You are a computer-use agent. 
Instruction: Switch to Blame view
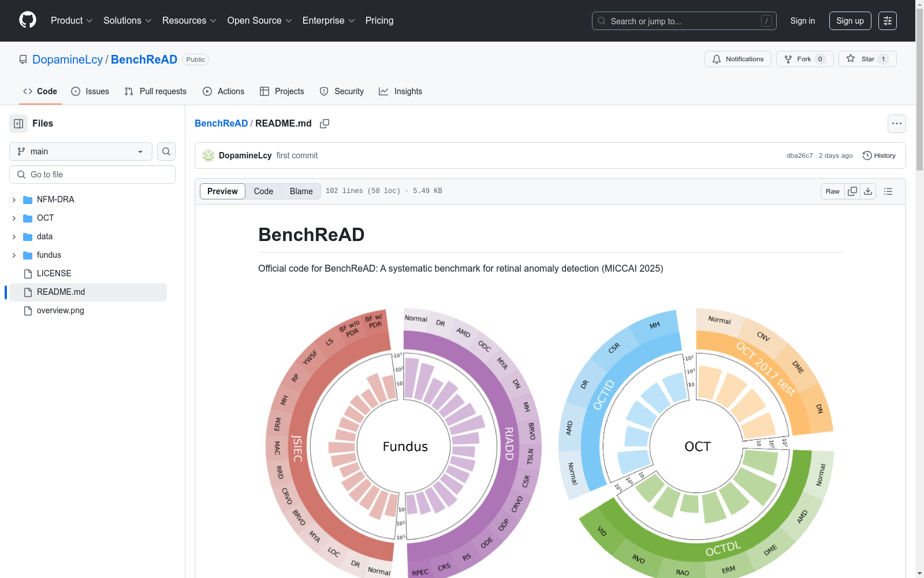[x=301, y=191]
